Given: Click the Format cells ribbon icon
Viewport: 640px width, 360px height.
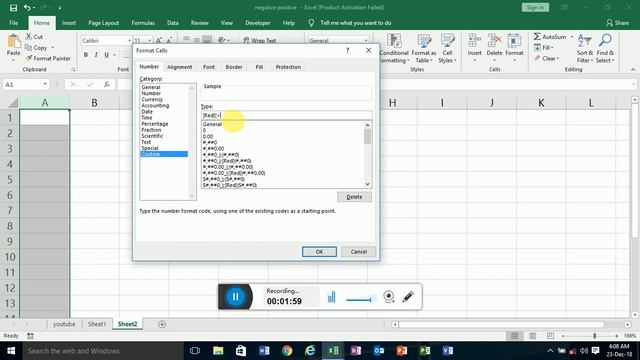Looking at the screenshot, I should [x=514, y=41].
